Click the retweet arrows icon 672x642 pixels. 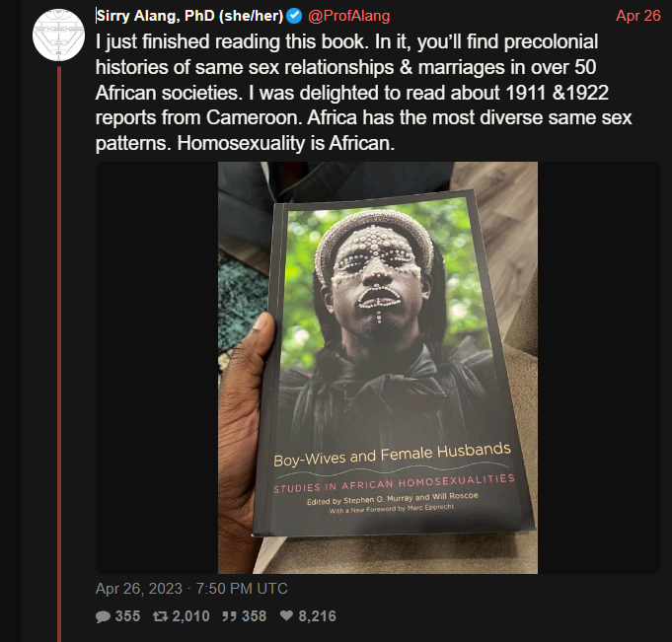[161, 616]
